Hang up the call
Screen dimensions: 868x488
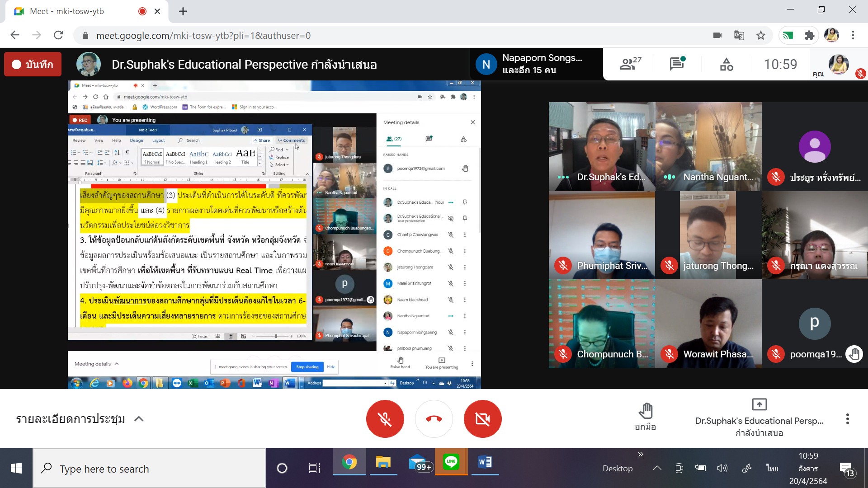tap(434, 419)
